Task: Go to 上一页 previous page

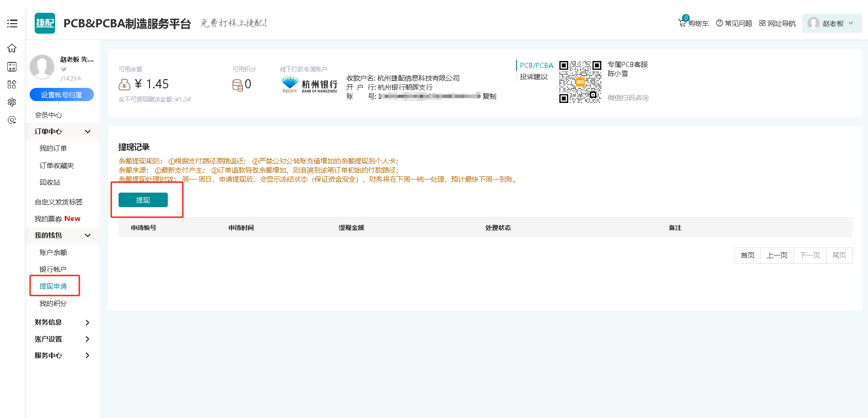Action: [777, 255]
